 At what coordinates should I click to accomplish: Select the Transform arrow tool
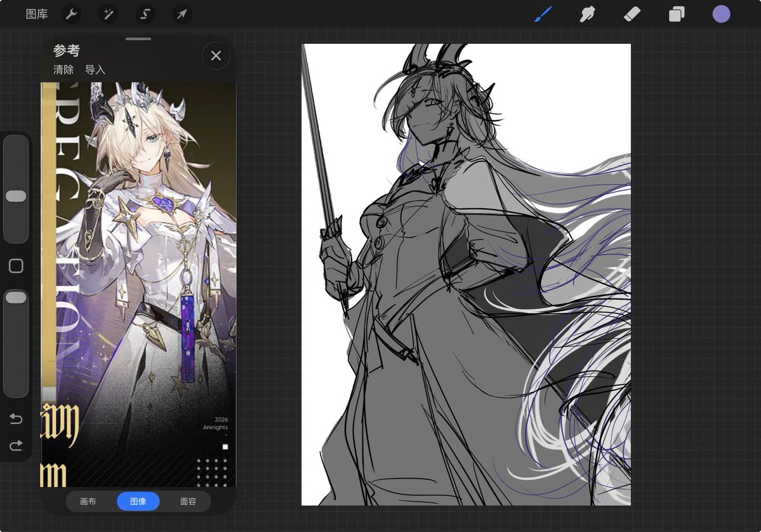click(182, 14)
